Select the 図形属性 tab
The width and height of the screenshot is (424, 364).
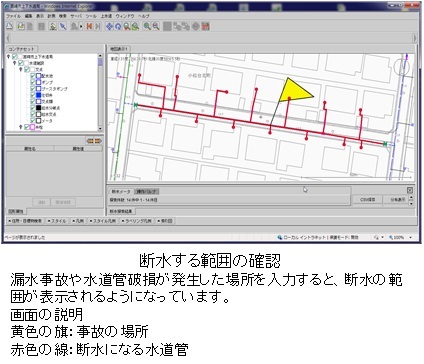[15, 211]
